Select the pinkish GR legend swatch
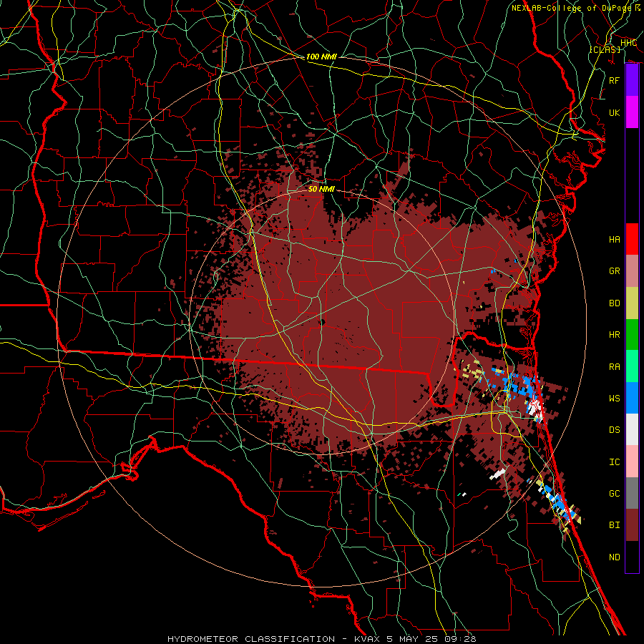Viewport: 644px width, 644px height. [632, 271]
